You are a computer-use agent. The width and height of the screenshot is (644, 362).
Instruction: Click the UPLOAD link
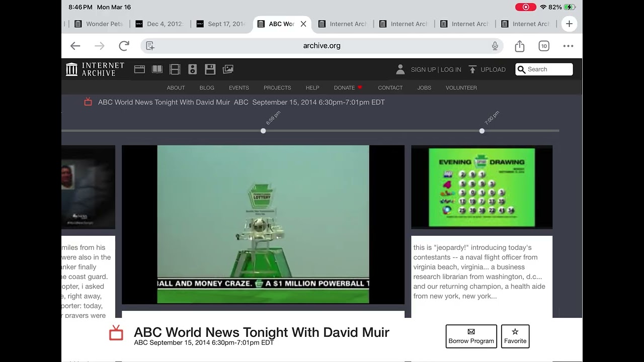pyautogui.click(x=493, y=70)
